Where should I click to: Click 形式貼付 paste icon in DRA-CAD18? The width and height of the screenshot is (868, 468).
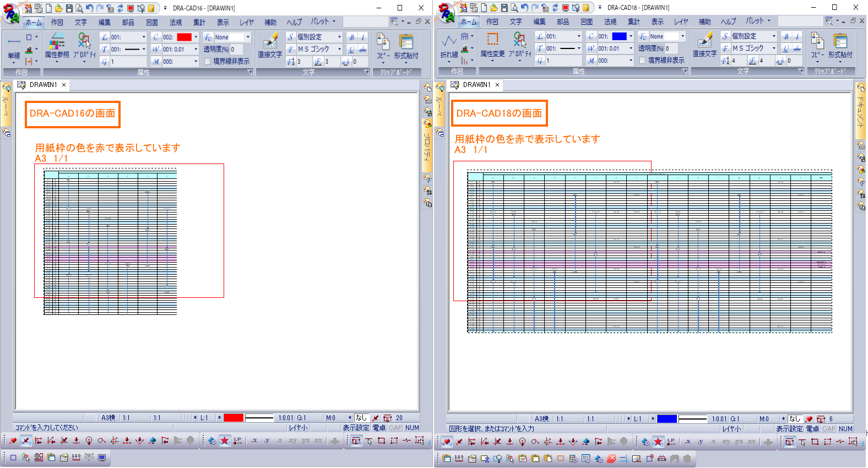tap(840, 46)
